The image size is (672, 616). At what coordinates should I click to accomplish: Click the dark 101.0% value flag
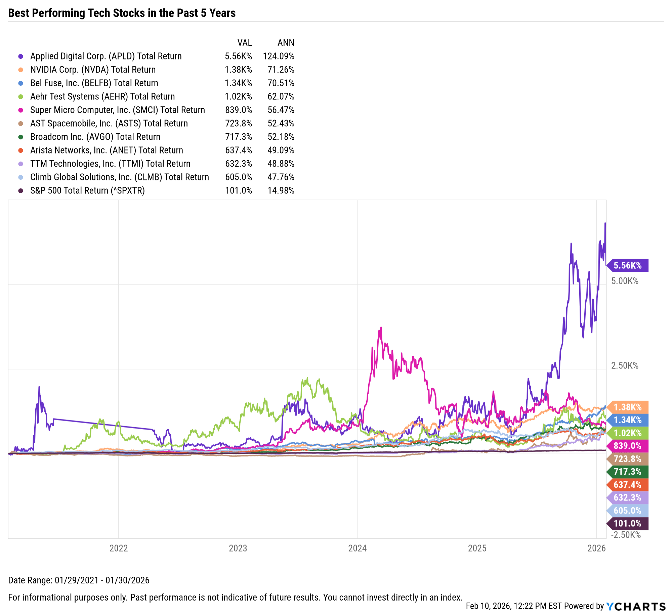[x=628, y=523]
